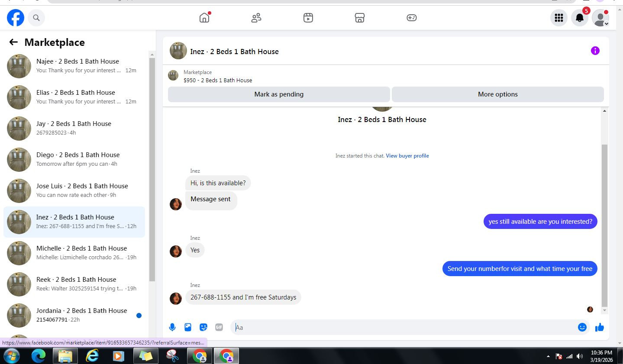Click the 'yes still available' sent message
The height and width of the screenshot is (364, 623).
[540, 222]
